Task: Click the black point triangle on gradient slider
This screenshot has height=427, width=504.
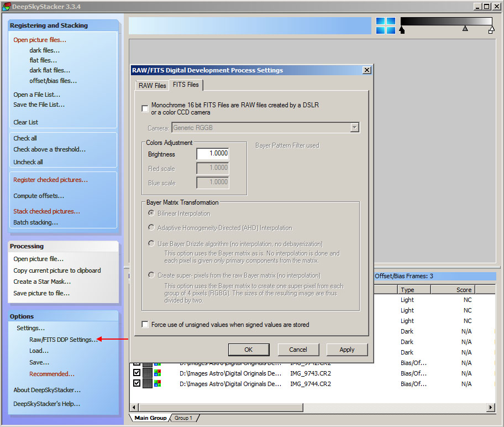Action: click(x=402, y=30)
